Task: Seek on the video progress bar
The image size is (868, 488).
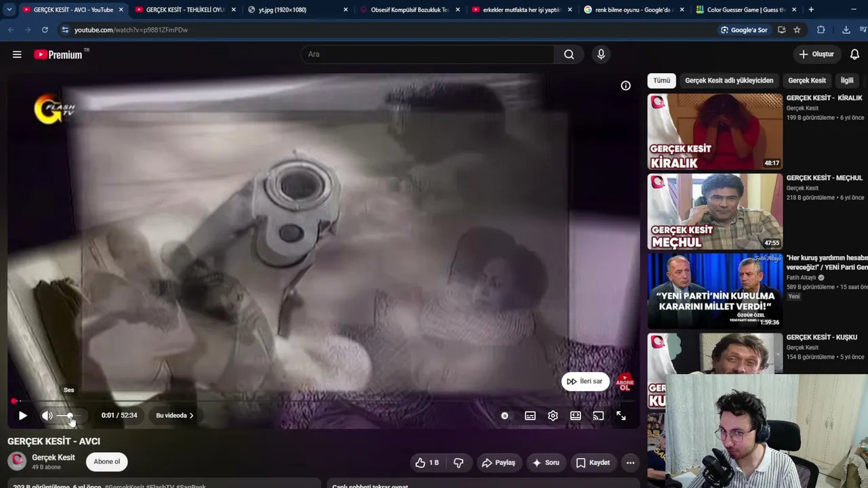Action: click(x=323, y=401)
